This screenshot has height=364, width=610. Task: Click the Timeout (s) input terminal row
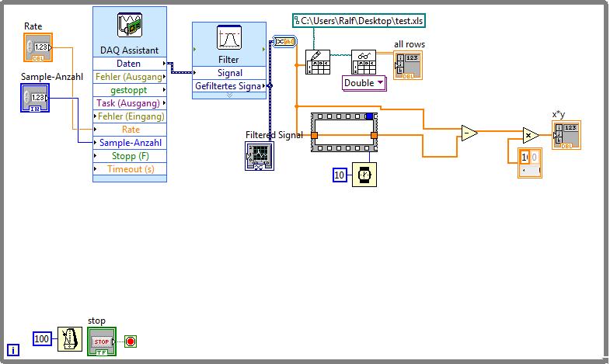pyautogui.click(x=130, y=169)
